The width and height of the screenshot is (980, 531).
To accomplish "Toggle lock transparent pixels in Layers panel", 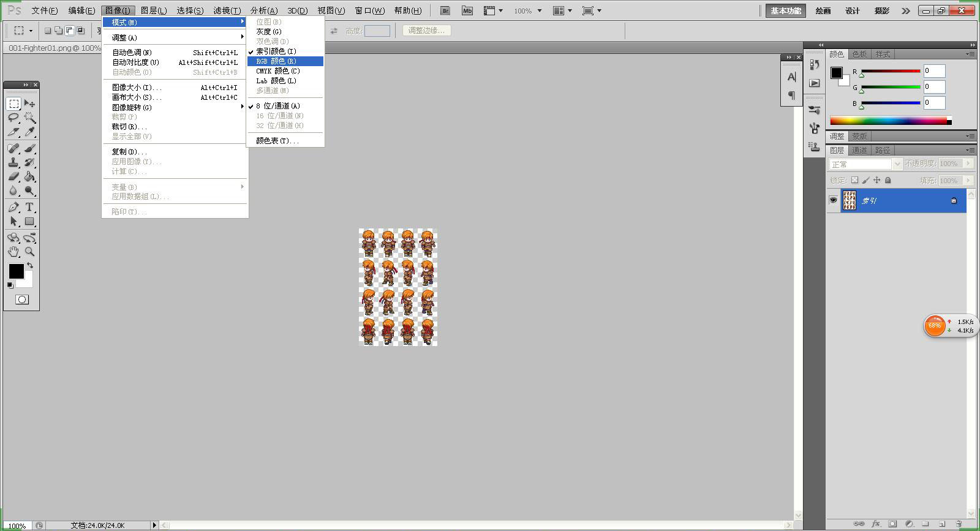I will tap(855, 180).
